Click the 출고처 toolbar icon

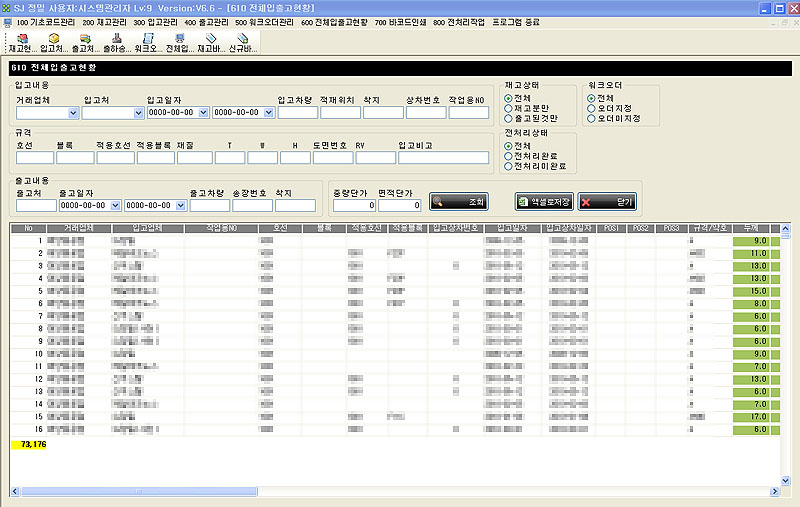coord(84,42)
